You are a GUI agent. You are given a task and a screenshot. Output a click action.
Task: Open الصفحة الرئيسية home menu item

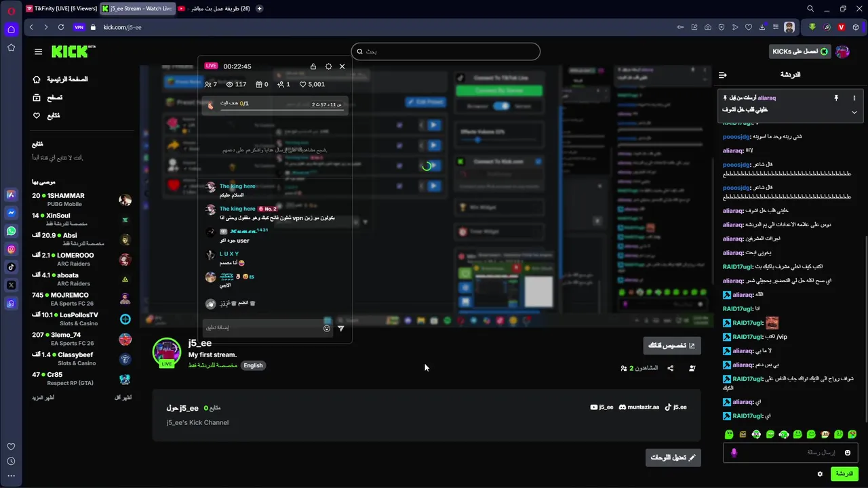pos(60,79)
